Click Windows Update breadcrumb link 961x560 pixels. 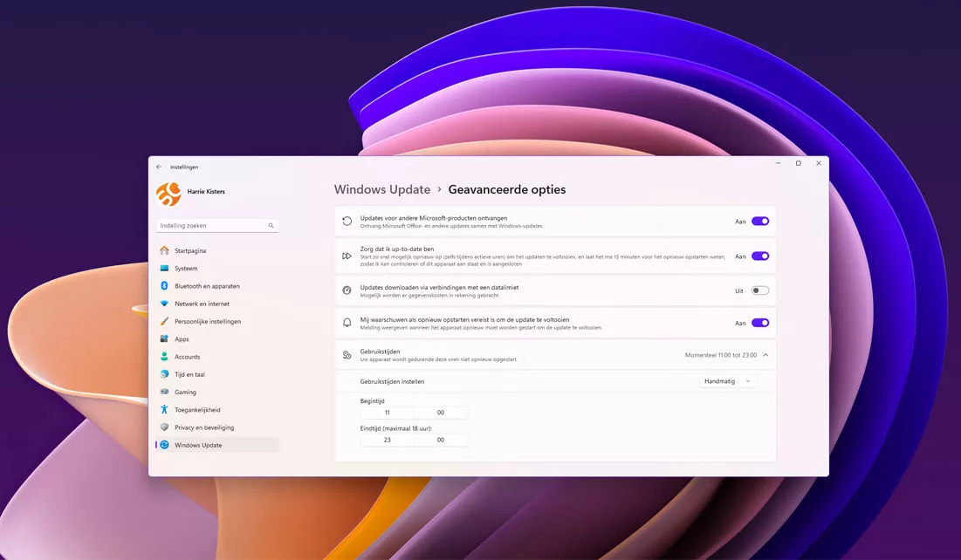(x=381, y=189)
